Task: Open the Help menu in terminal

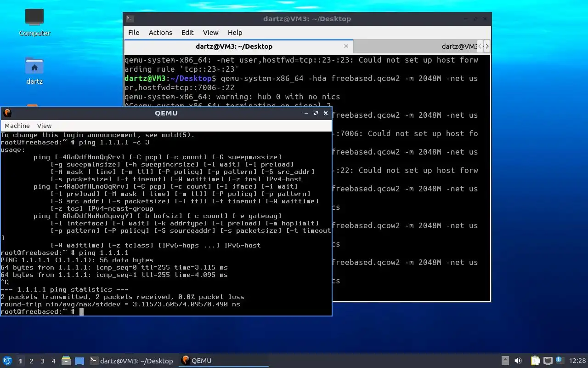Action: [x=235, y=32]
